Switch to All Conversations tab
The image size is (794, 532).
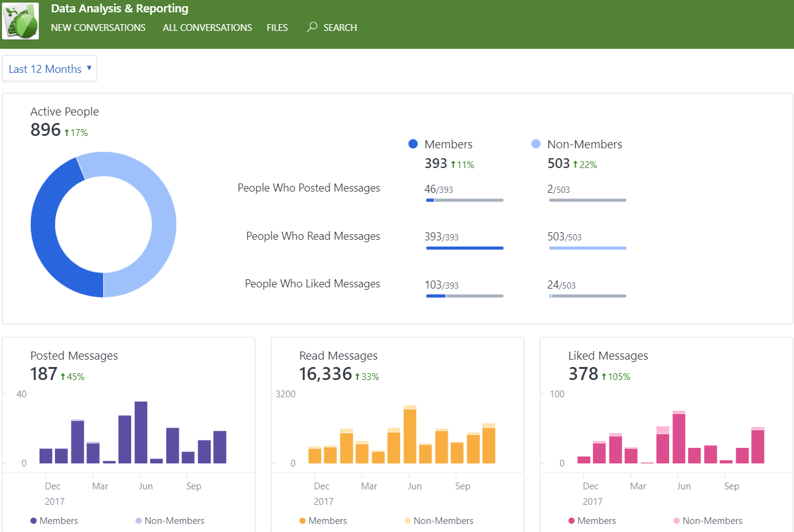pyautogui.click(x=207, y=28)
